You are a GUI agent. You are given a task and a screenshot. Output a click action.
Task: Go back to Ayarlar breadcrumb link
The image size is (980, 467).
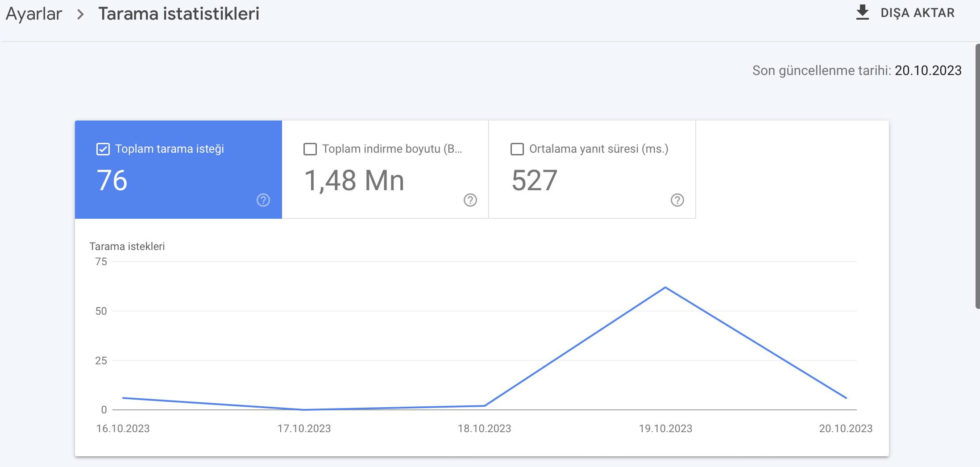[x=34, y=14]
